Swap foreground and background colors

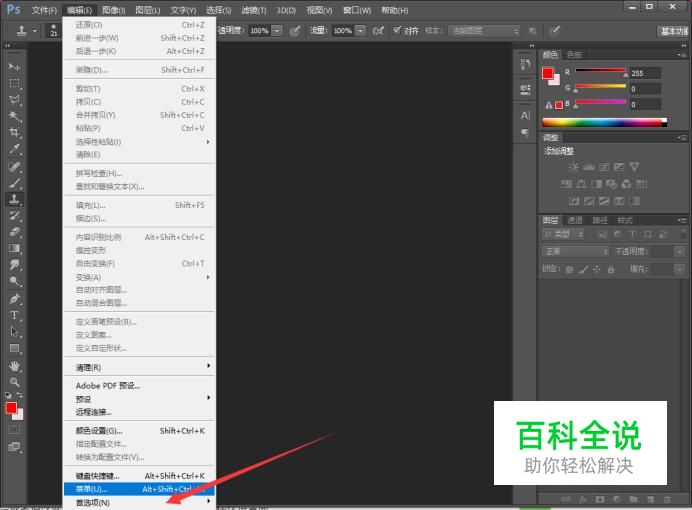pos(19,395)
